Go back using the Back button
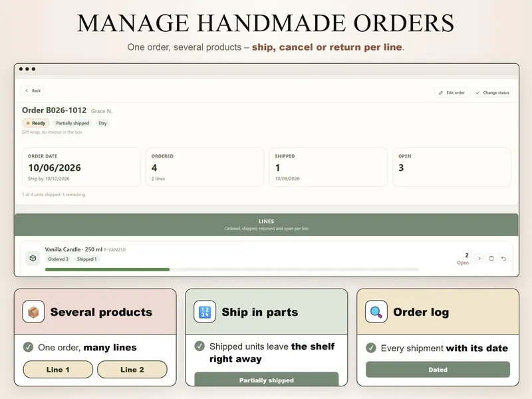 [33, 90]
